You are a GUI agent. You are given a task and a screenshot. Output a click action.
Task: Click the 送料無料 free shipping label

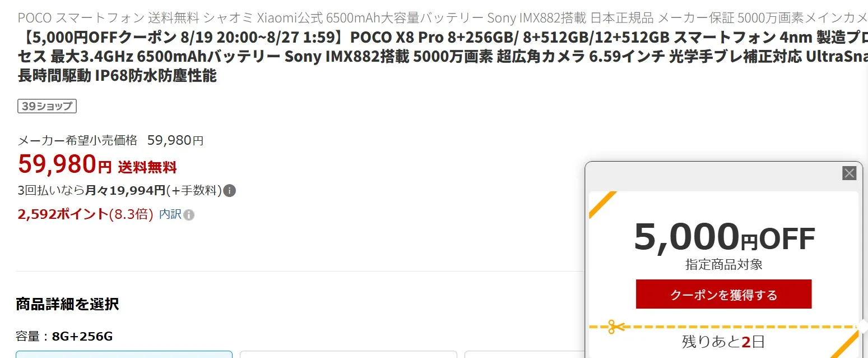[147, 167]
